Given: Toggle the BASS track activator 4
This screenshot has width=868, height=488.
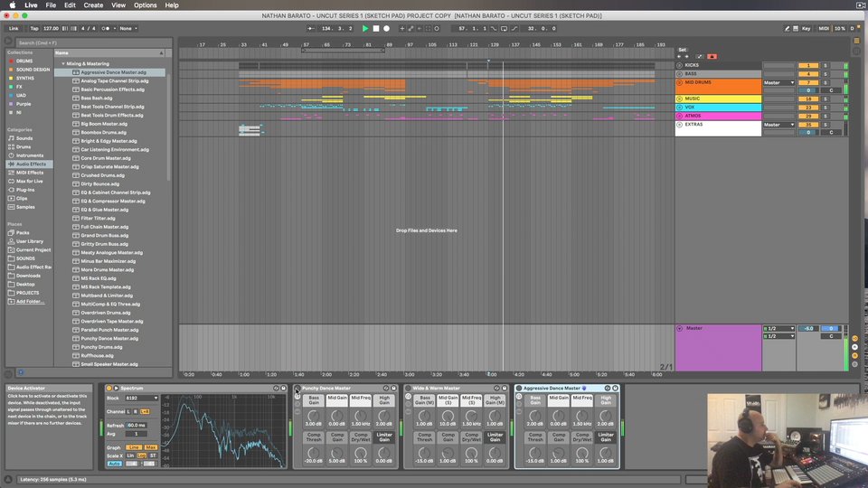Looking at the screenshot, I should [x=808, y=73].
